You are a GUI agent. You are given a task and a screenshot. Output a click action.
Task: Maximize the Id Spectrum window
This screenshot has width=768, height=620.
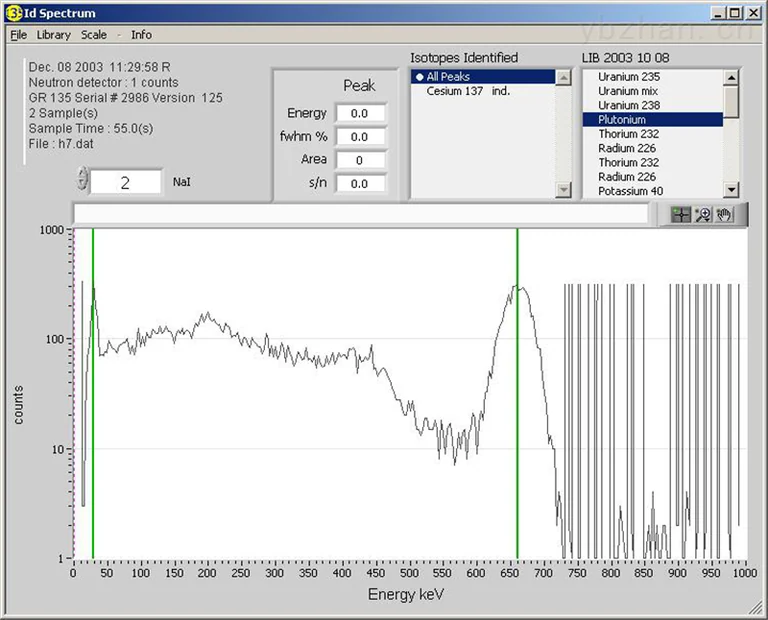pos(735,13)
